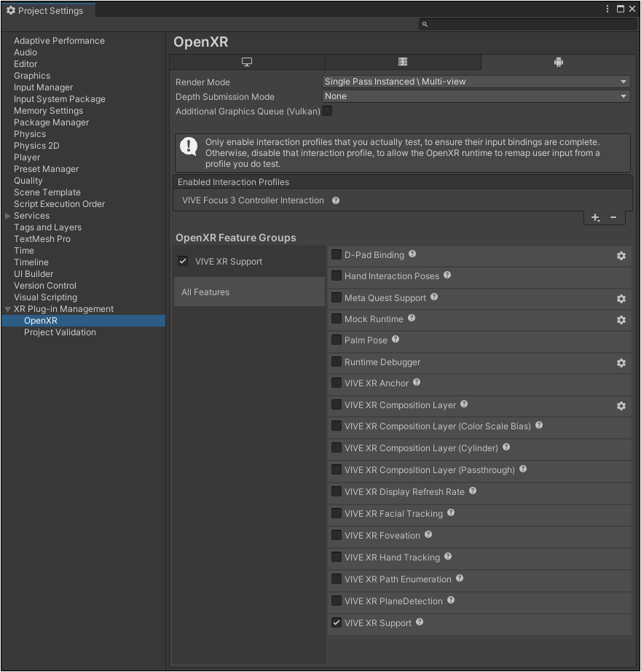Show help for Composition Layer (Passthrough)

(523, 469)
